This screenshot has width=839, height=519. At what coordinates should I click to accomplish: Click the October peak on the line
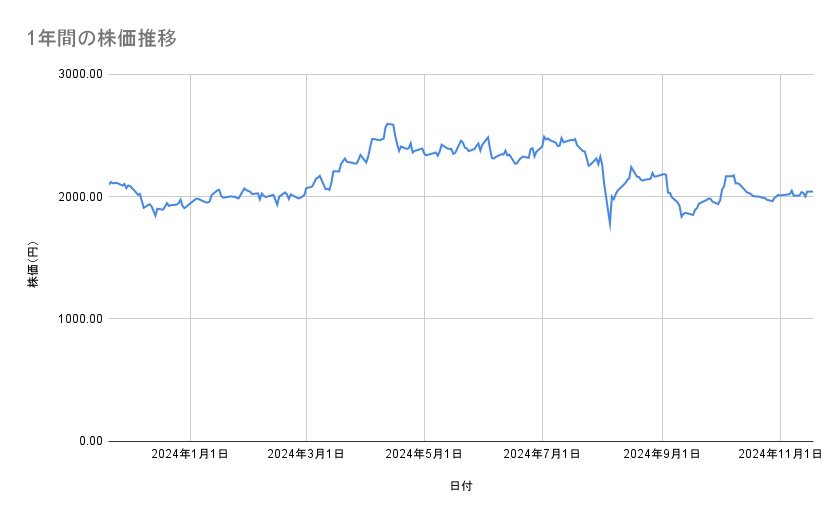[x=729, y=176]
